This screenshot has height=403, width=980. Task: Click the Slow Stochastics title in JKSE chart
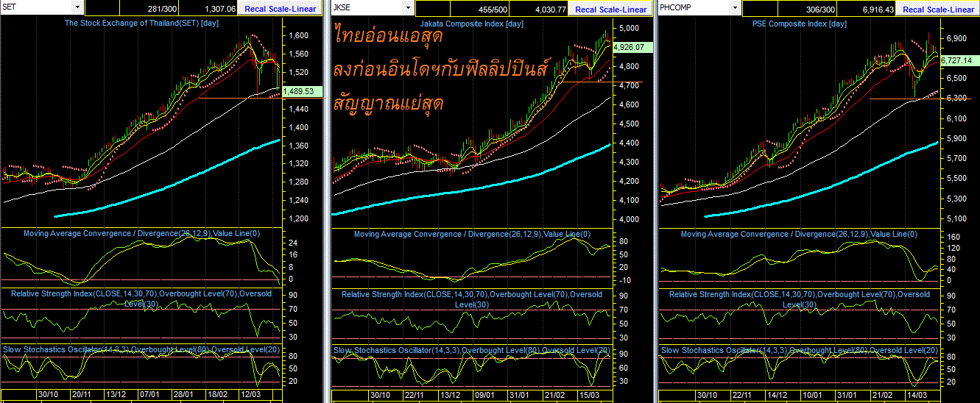coord(472,350)
